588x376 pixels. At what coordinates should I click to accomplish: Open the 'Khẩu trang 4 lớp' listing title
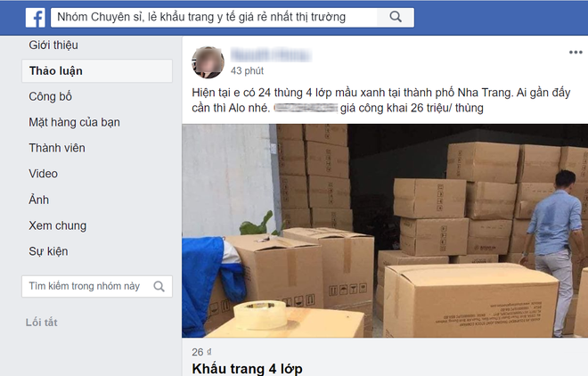point(247,369)
